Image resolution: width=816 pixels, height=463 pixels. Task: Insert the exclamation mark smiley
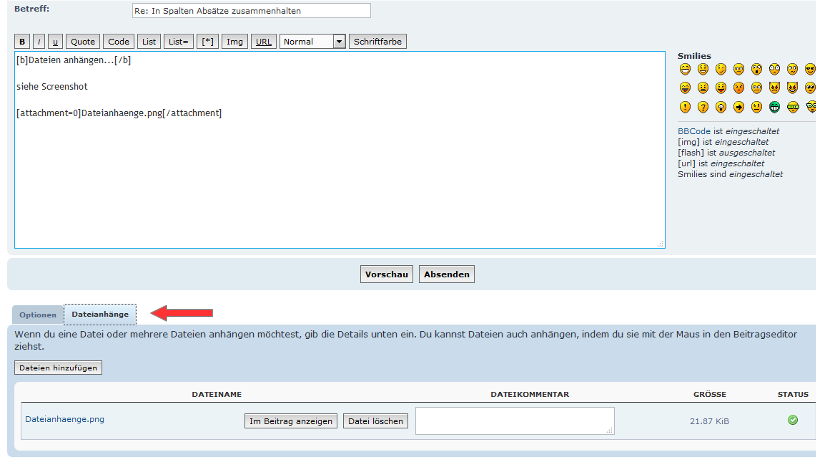pos(685,107)
